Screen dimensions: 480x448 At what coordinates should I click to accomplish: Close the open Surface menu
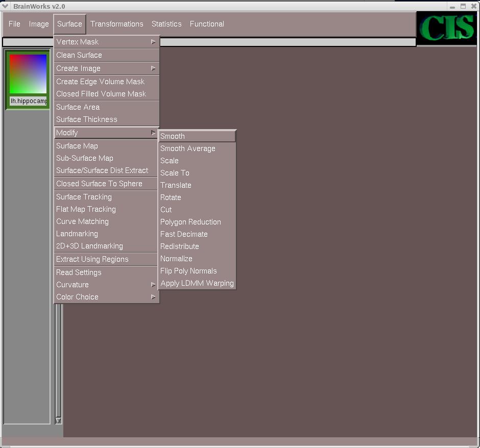[69, 24]
